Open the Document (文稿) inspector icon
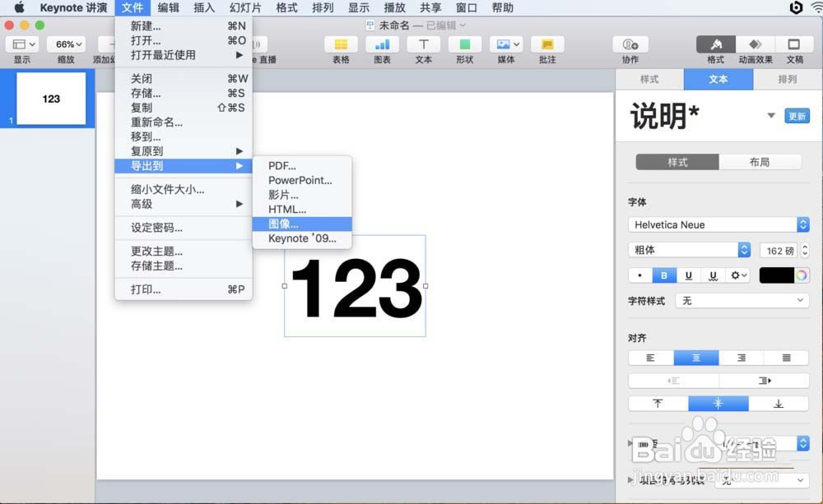 (x=794, y=44)
